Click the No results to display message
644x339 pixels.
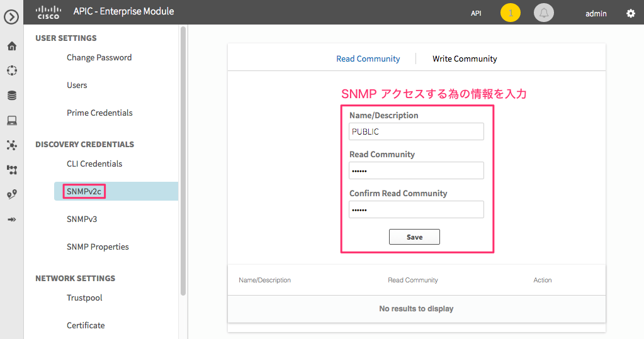point(416,309)
